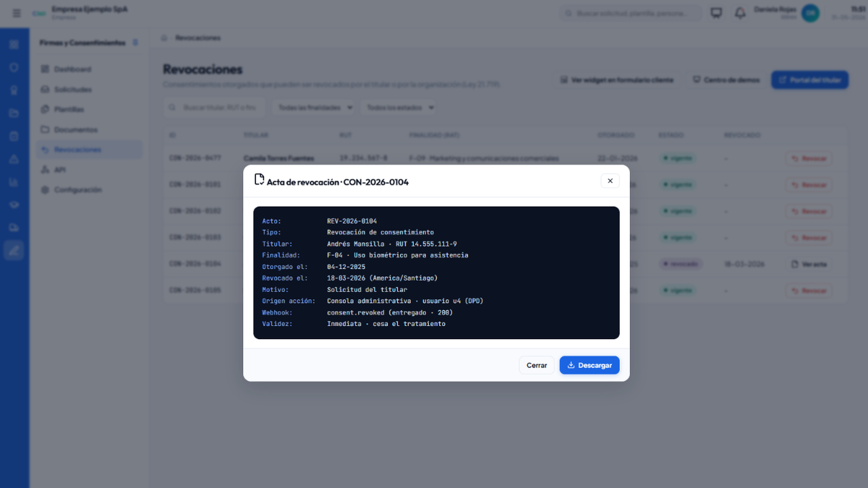Expand the Todos los estados dropdown
Image resolution: width=868 pixels, height=488 pixels.
pyautogui.click(x=400, y=107)
